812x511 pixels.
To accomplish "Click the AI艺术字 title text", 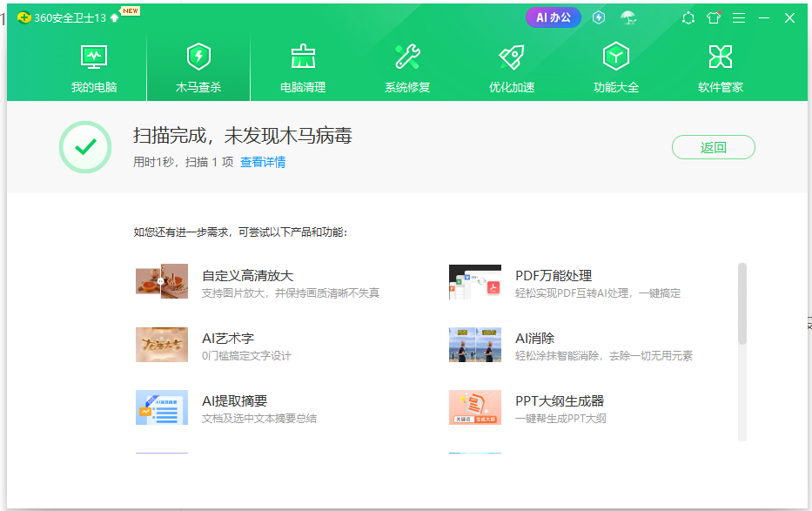I will 228,338.
